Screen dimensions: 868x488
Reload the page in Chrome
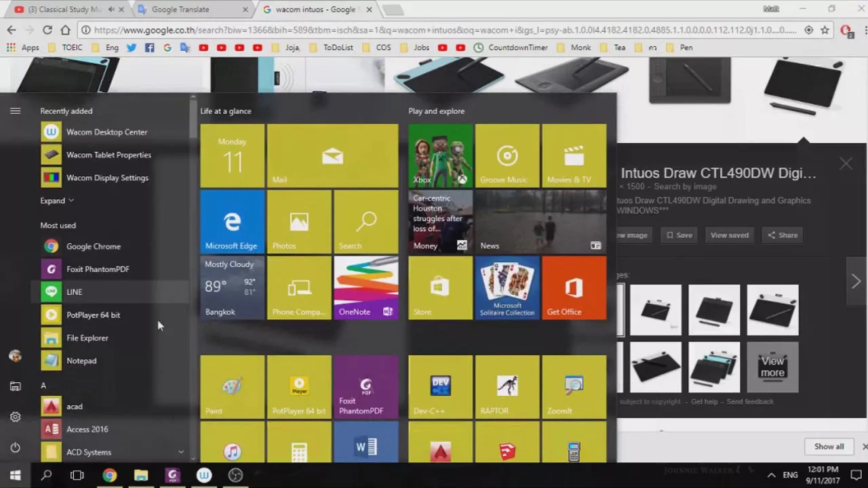[47, 30]
